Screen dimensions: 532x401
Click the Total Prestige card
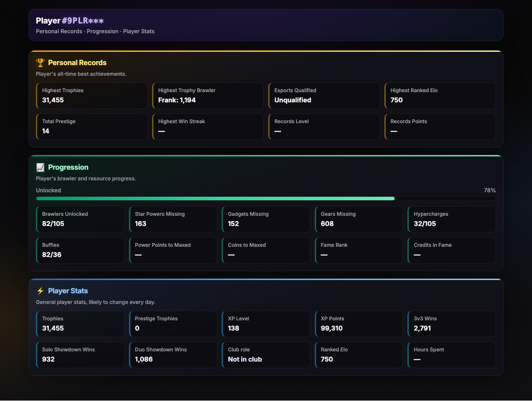pyautogui.click(x=92, y=127)
